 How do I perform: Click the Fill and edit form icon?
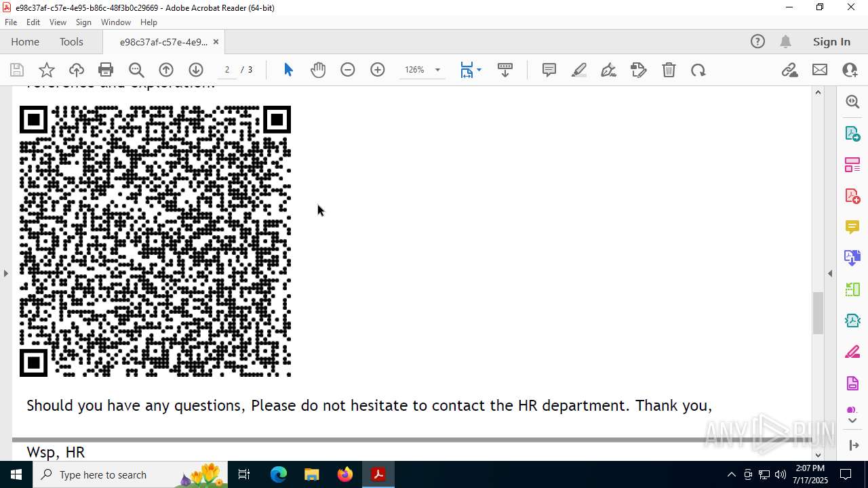click(x=639, y=70)
